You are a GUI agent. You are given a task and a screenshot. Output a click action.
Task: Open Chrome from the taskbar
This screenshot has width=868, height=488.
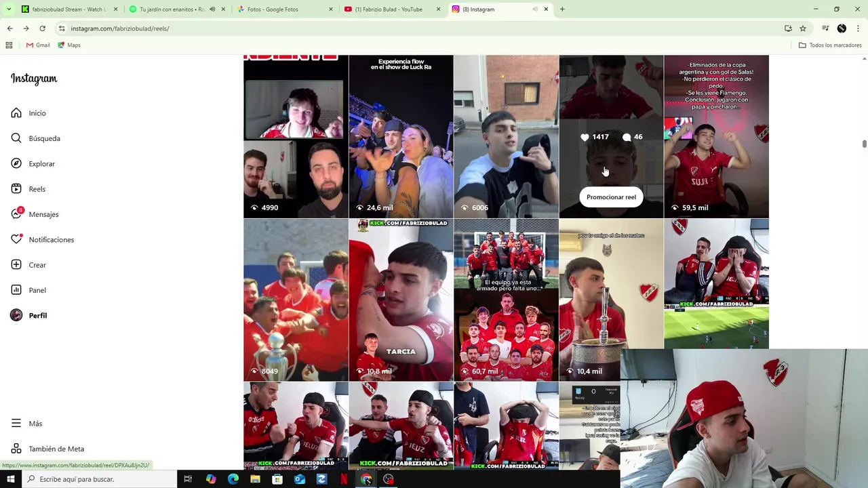pos(366,479)
